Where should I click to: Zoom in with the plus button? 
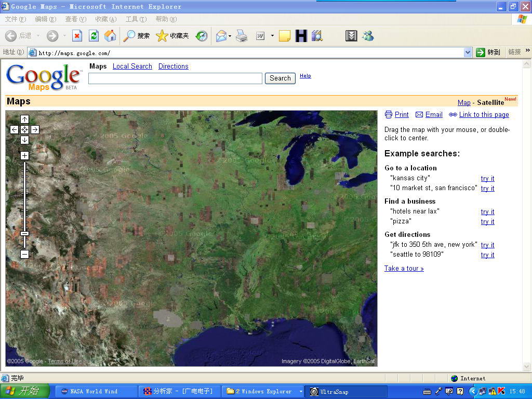[24, 155]
